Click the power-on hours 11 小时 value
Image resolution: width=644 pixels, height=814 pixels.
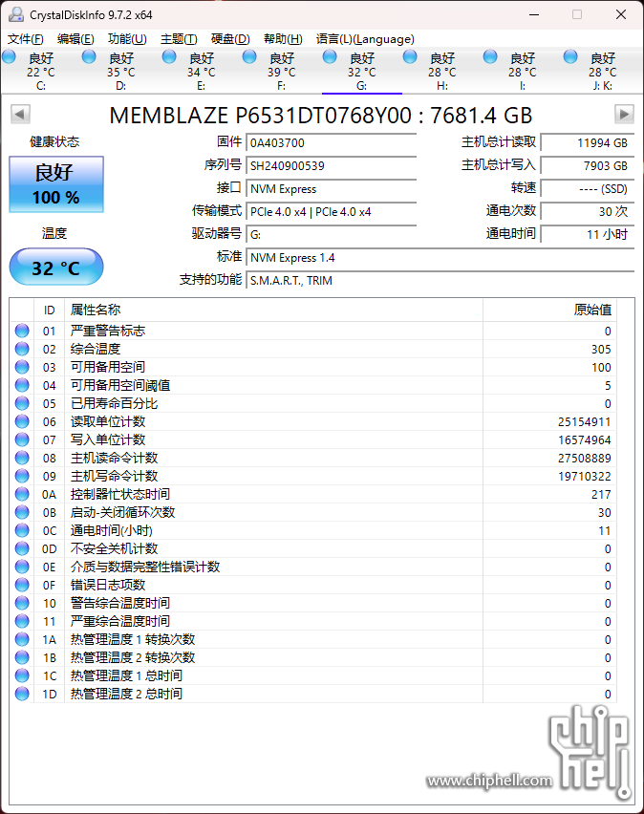[x=588, y=235]
